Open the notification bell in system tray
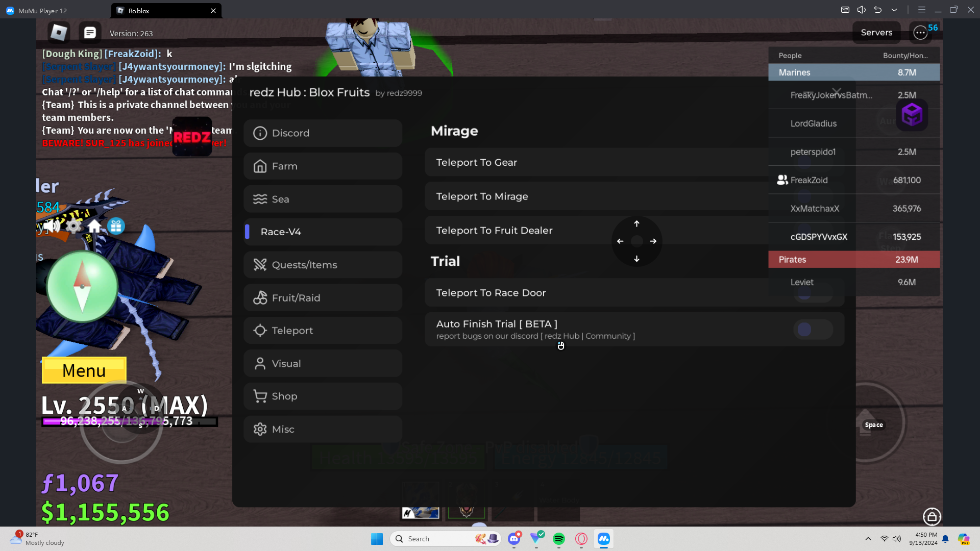 [945, 539]
